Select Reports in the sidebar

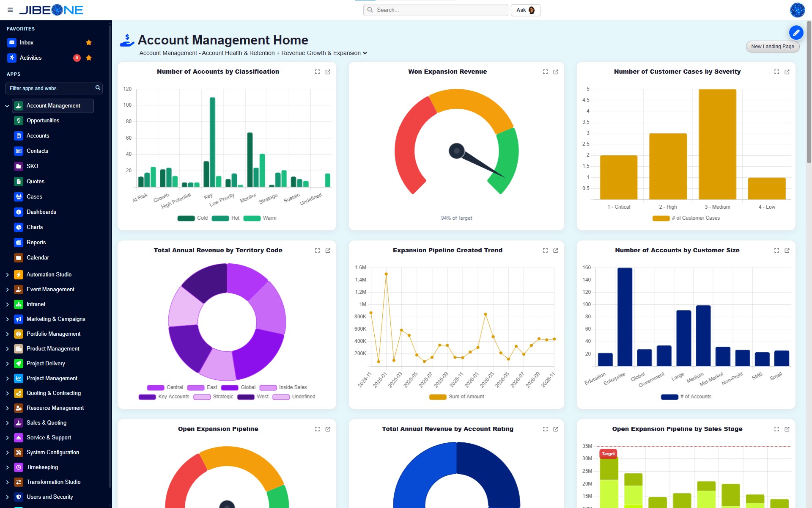coord(36,243)
